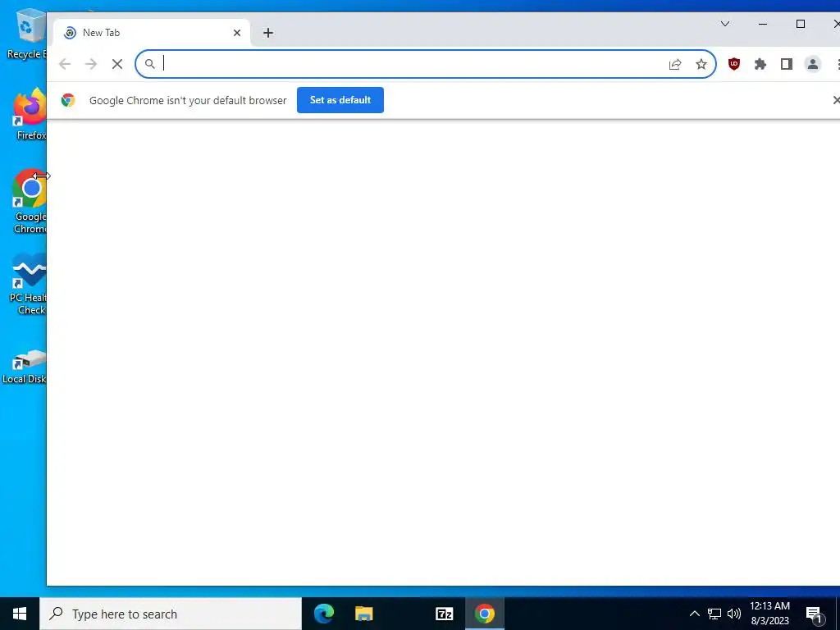
Task: Click the Chrome taskbar button
Action: 484,614
